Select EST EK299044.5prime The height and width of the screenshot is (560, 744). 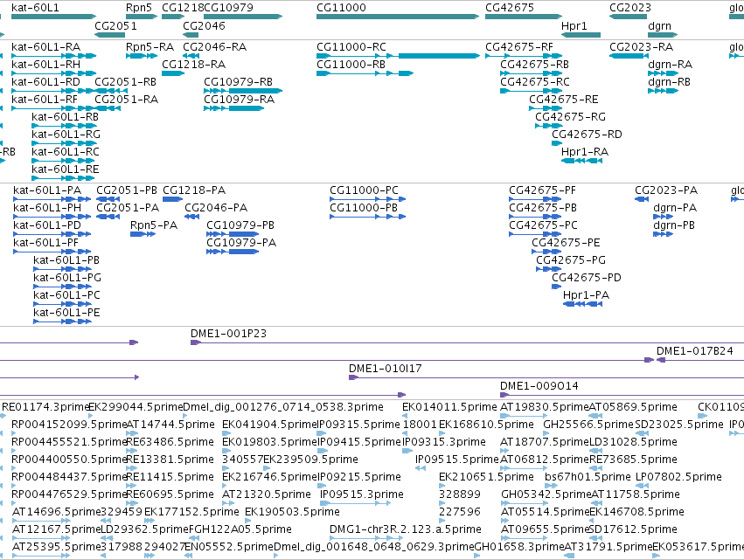point(136,407)
